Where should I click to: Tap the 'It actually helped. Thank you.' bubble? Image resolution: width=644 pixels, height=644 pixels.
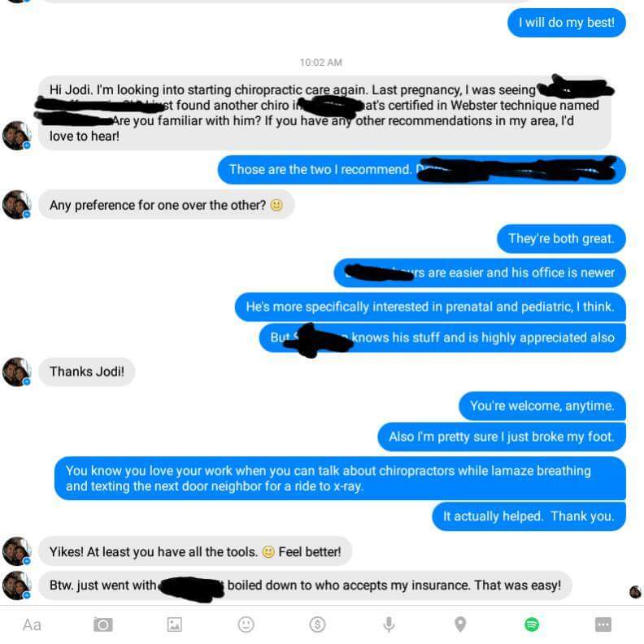[529, 516]
